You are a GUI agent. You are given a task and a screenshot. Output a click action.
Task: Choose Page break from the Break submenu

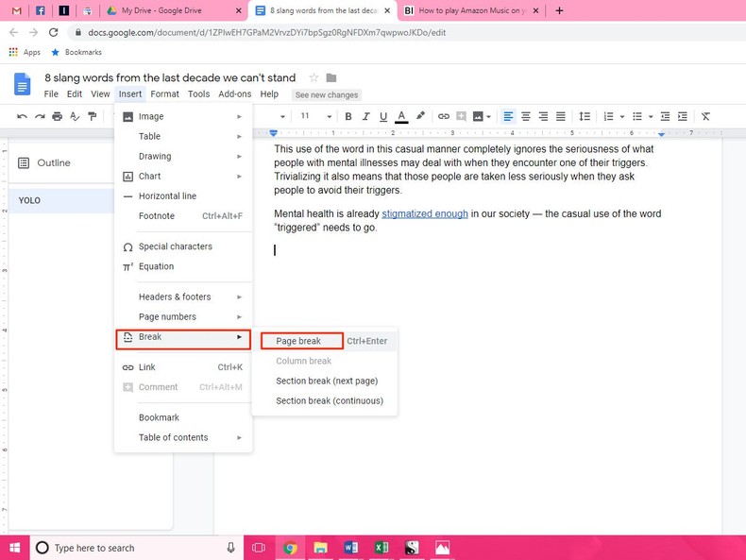(298, 341)
